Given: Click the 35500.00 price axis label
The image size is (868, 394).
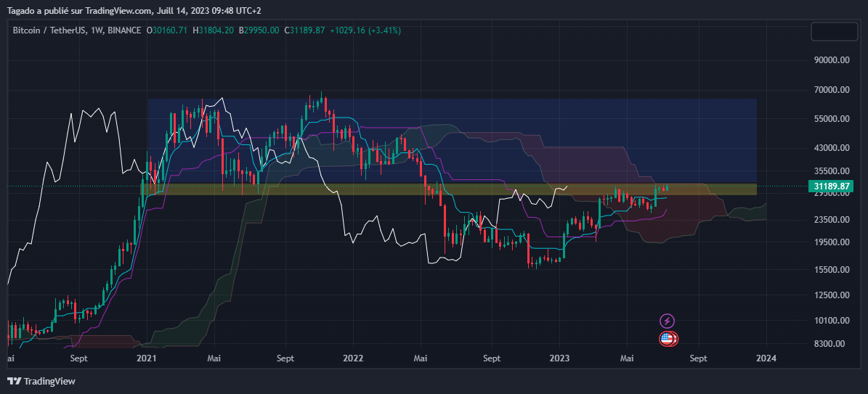Looking at the screenshot, I should 831,171.
